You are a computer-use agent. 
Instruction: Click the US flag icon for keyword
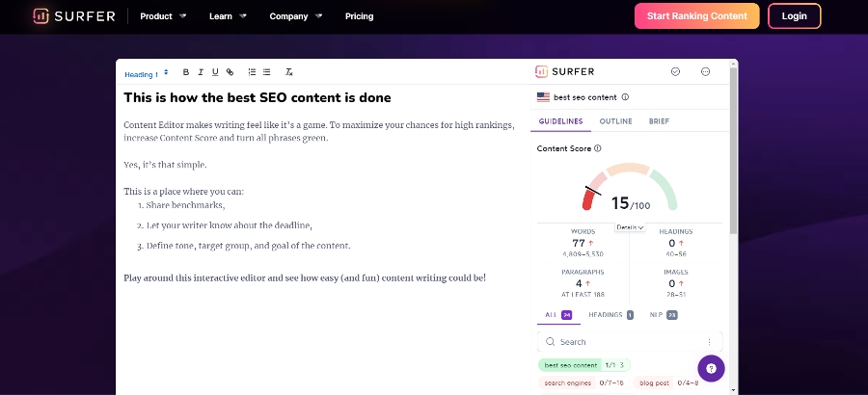coord(543,96)
